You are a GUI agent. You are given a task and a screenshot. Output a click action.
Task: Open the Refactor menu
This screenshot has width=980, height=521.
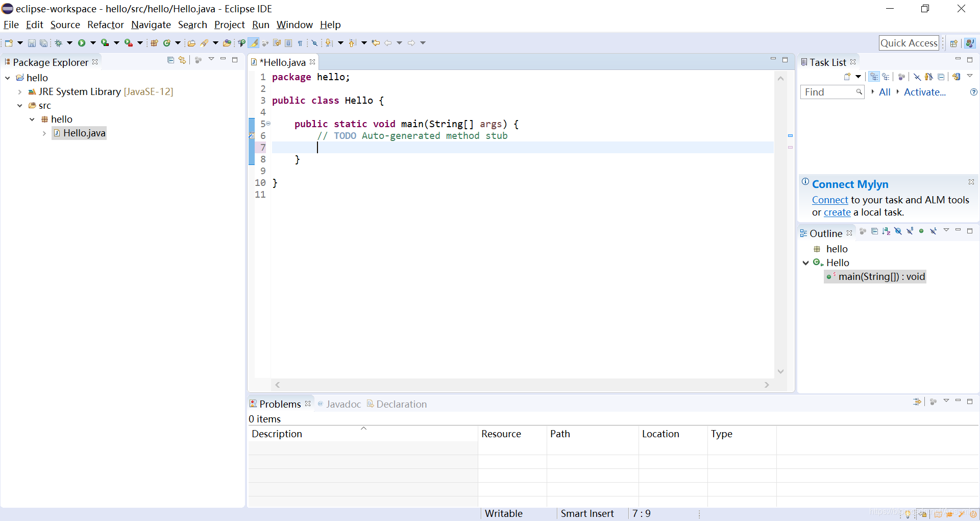[x=105, y=25]
